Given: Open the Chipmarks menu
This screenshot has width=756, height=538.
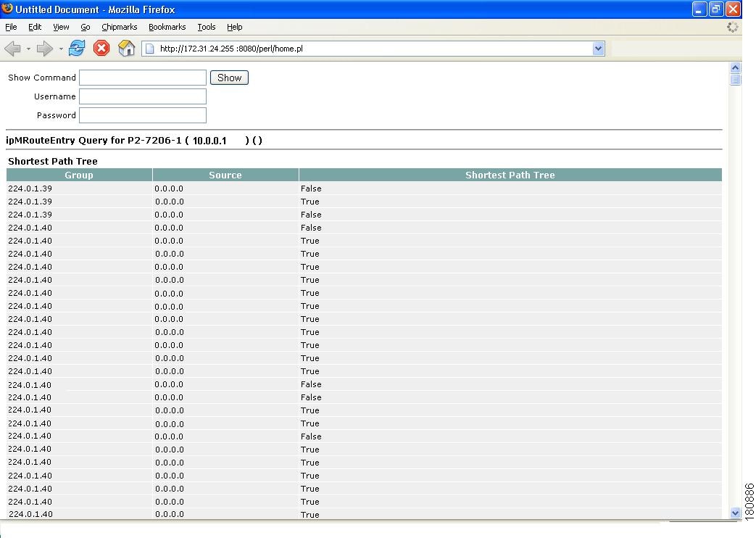Looking at the screenshot, I should click(x=119, y=27).
